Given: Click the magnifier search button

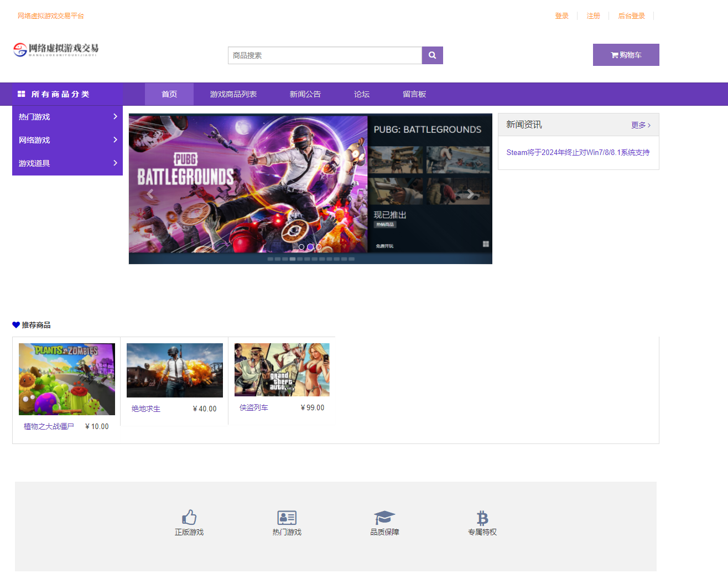Looking at the screenshot, I should (x=432, y=55).
